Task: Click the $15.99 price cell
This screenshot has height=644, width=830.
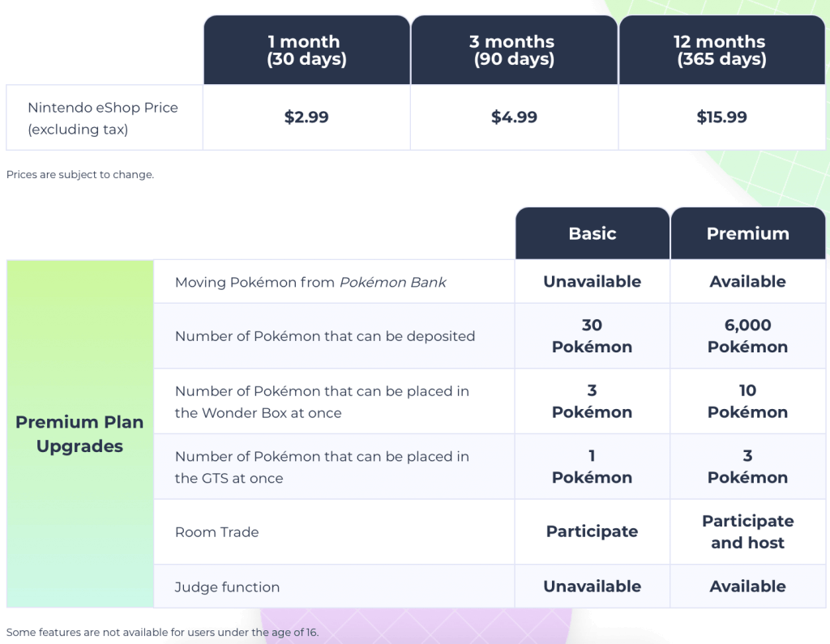Action: tap(722, 117)
